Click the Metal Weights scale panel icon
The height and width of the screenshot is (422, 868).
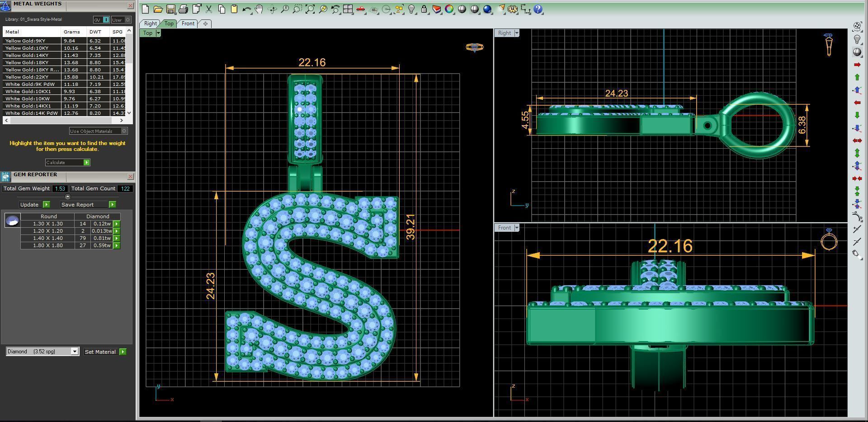point(5,5)
